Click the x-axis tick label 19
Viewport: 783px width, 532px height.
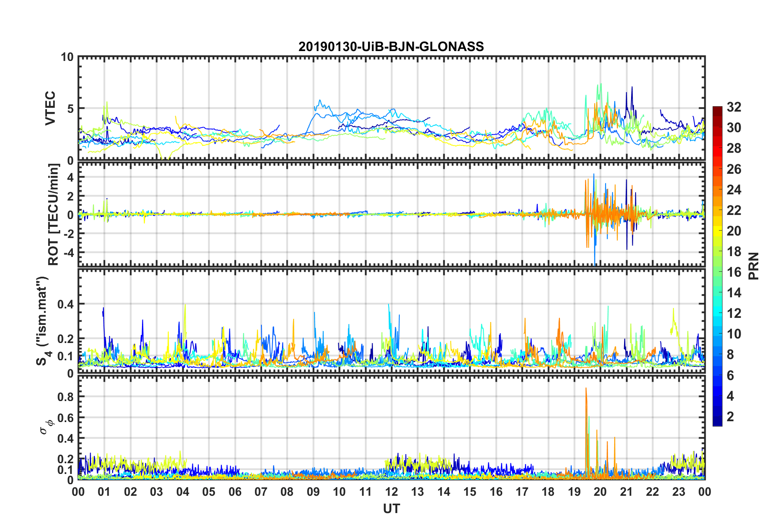tap(574, 492)
